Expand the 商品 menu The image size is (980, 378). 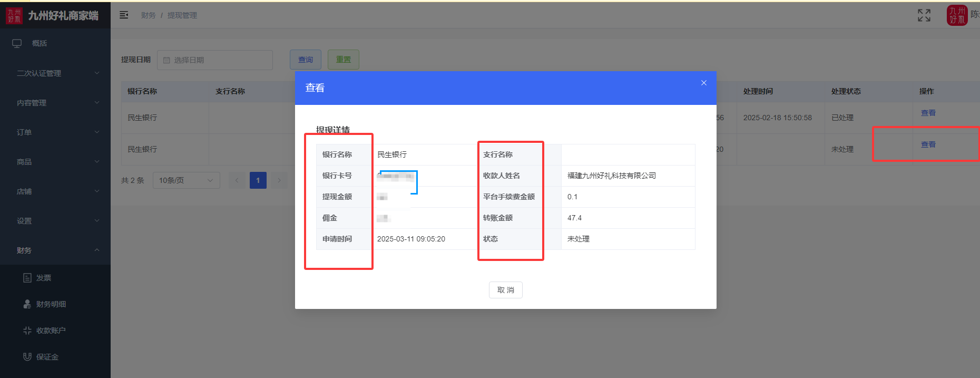[55, 162]
